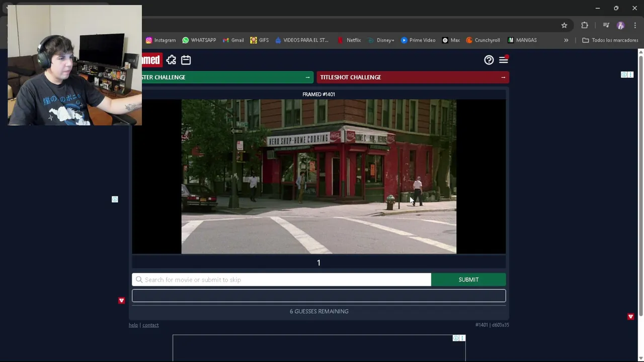Click the "6 GUESSES REMAINING" text
This screenshot has height=362, width=644.
click(319, 311)
